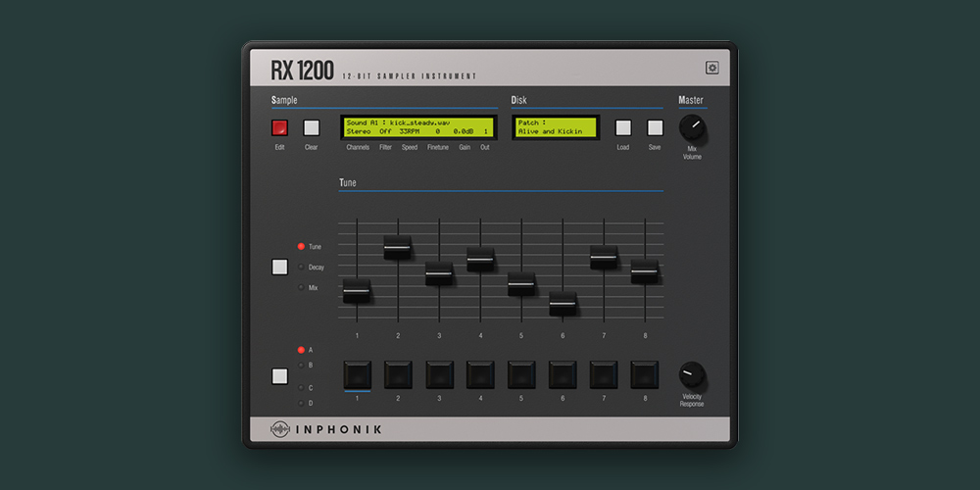Click the Sample LCD display showing kick_steady.wav
Screen dimensions: 980x490
[418, 127]
